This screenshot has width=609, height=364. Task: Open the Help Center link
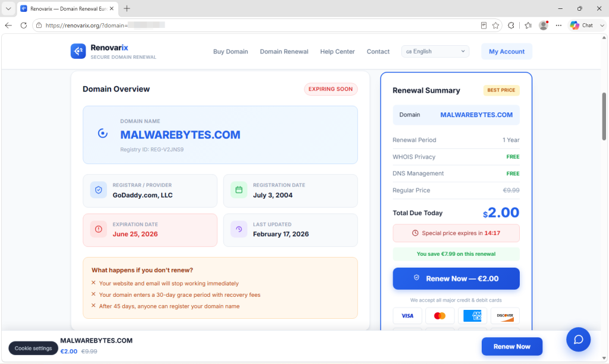point(337,51)
